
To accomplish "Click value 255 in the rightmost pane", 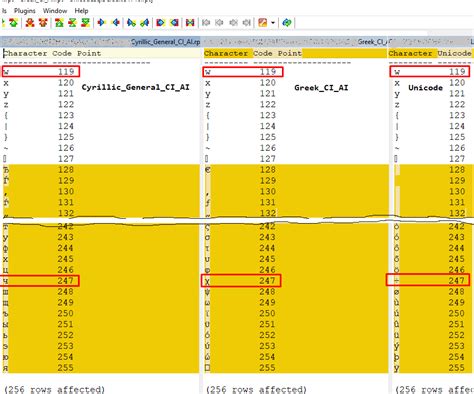I will (x=456, y=368).
